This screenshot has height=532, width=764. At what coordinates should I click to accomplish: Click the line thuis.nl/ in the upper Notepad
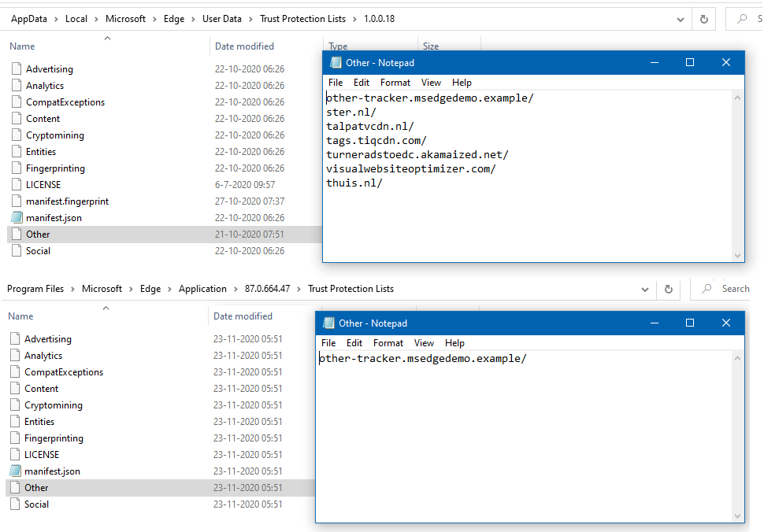point(354,183)
